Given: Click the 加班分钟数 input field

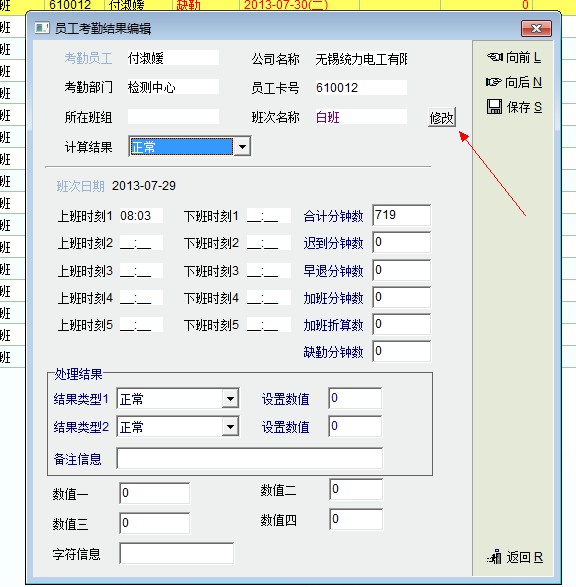Looking at the screenshot, I should pos(402,297).
